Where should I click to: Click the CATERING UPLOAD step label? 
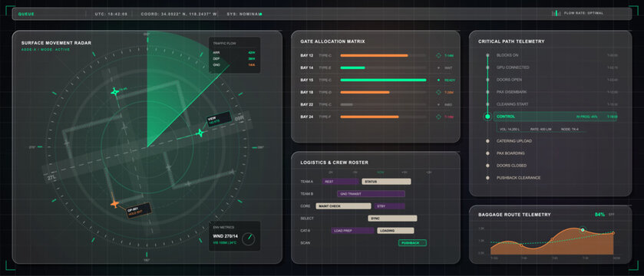[x=514, y=141]
